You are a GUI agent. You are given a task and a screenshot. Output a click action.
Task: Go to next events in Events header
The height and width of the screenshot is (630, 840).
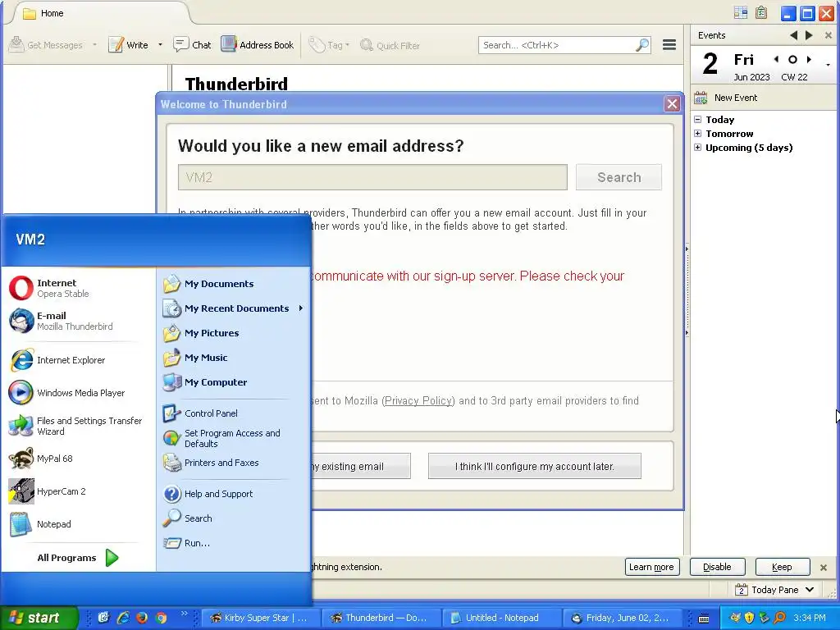tap(809, 35)
